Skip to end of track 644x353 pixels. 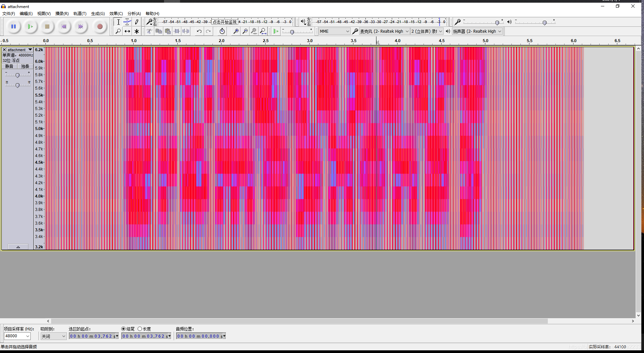pyautogui.click(x=80, y=26)
